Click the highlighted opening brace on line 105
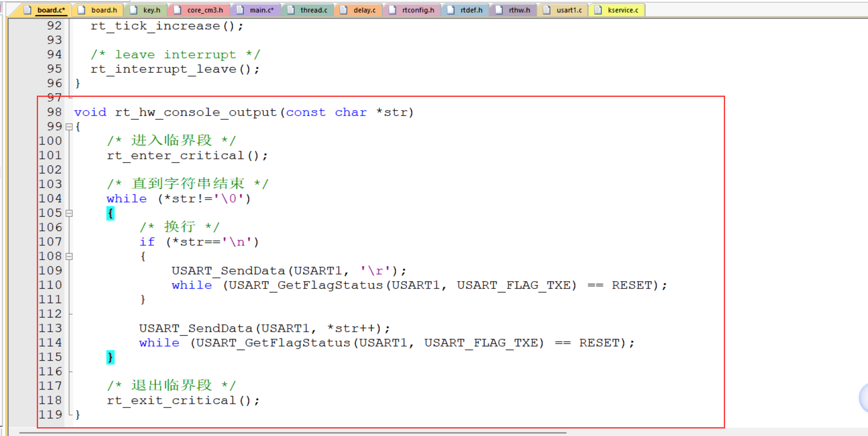The height and width of the screenshot is (436, 868). [110, 213]
